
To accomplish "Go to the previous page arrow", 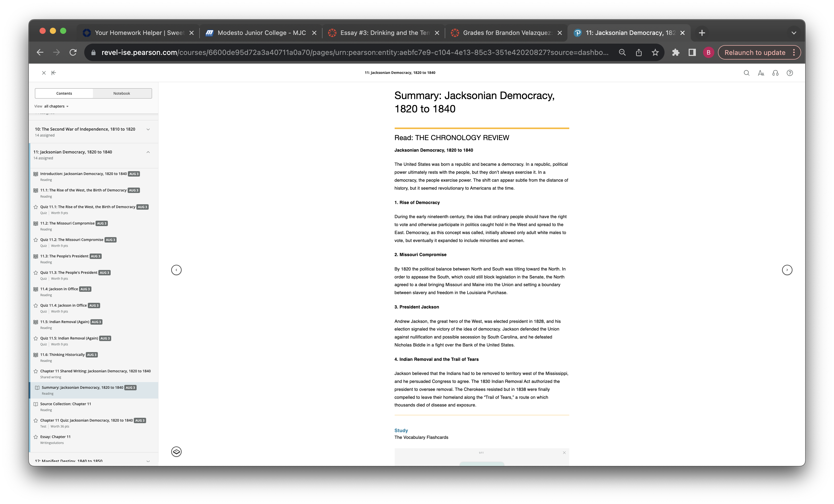I will (176, 270).
